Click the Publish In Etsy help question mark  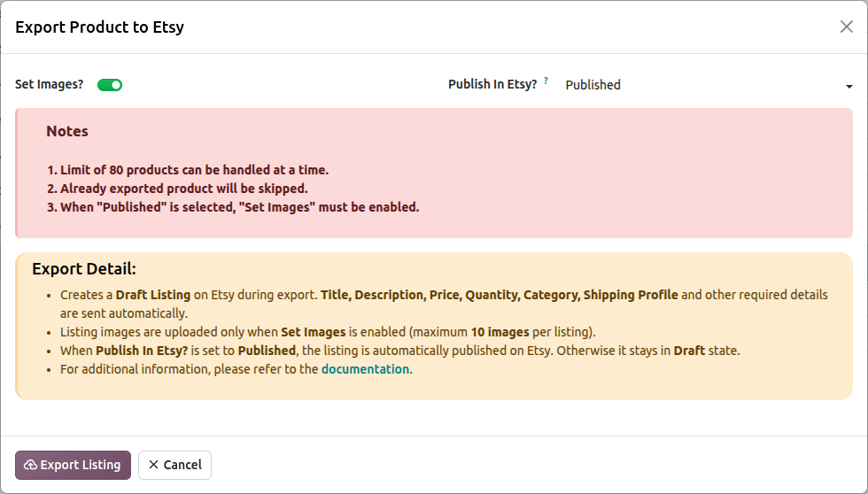tap(546, 81)
